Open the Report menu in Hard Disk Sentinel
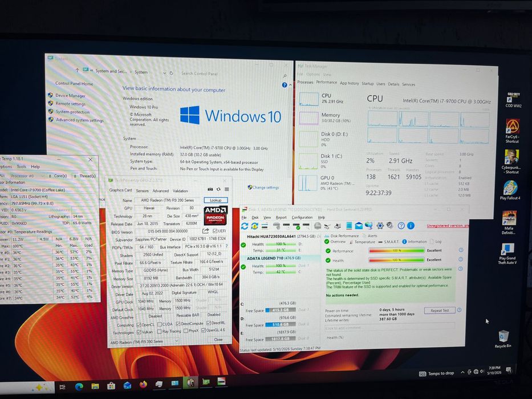 (x=281, y=217)
